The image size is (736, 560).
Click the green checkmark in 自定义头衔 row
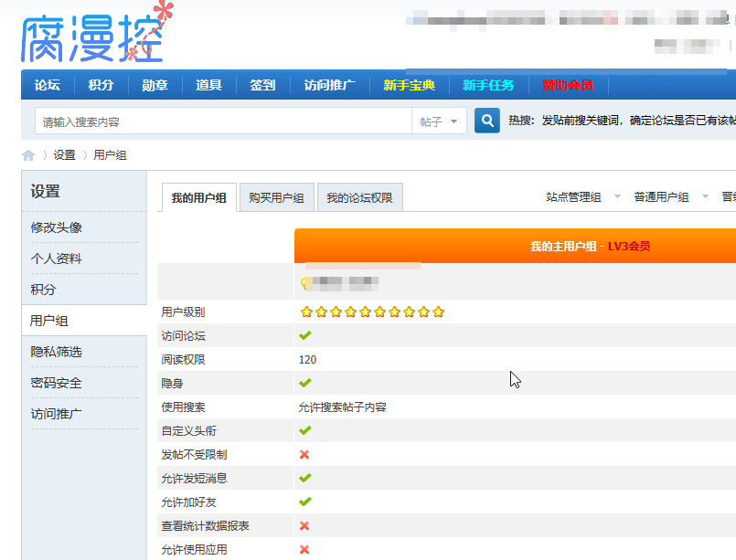point(305,430)
